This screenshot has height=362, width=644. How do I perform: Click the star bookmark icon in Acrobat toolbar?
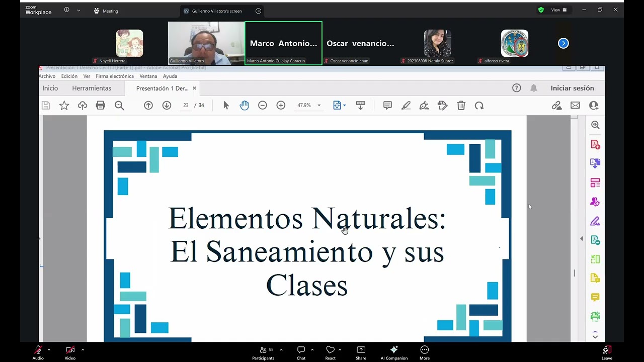[x=64, y=105]
